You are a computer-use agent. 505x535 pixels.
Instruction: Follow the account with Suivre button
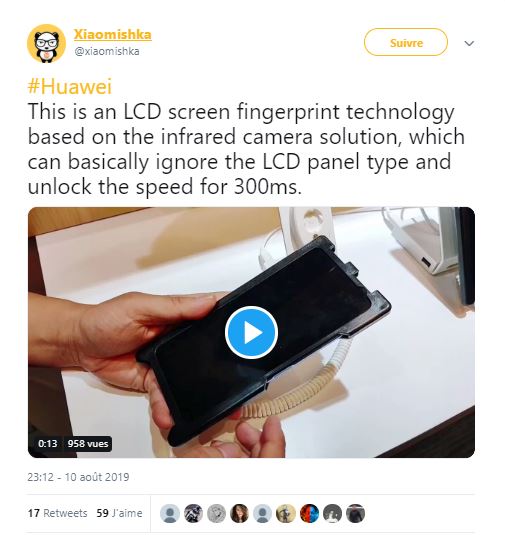tap(406, 42)
